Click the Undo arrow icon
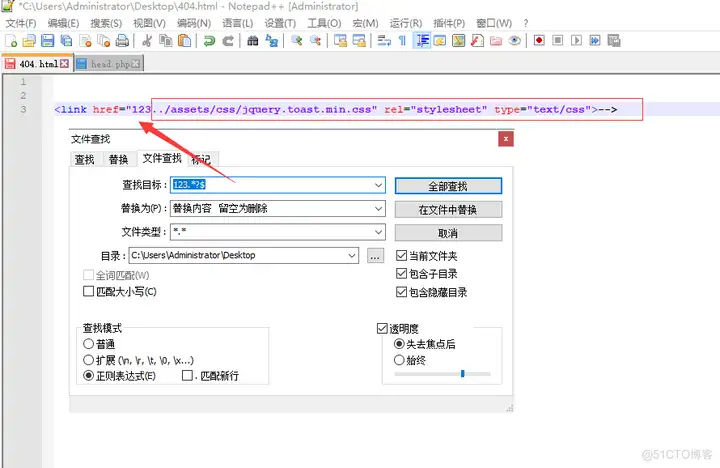This screenshot has height=468, width=720. [x=209, y=41]
